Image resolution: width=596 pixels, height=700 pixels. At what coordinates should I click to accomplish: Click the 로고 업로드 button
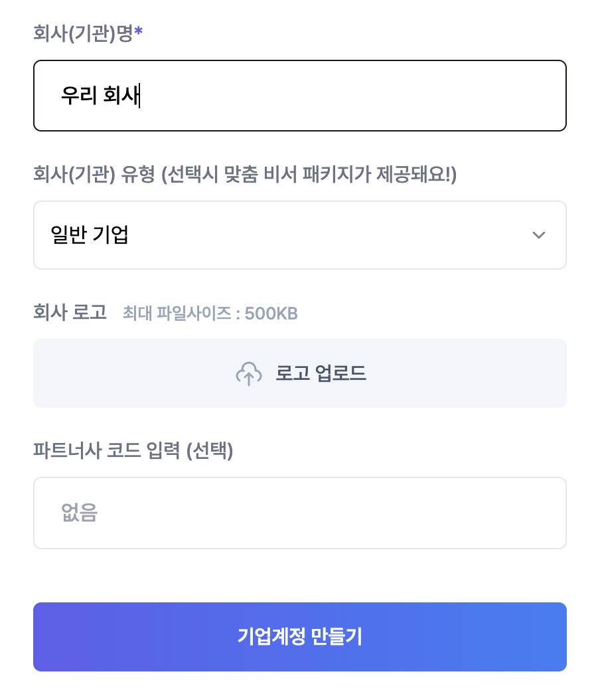300,373
